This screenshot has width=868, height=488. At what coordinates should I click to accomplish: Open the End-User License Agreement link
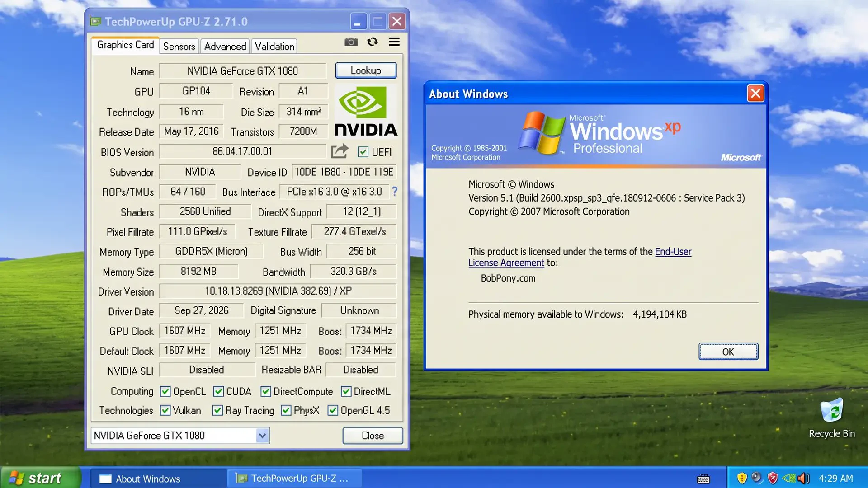click(580, 257)
